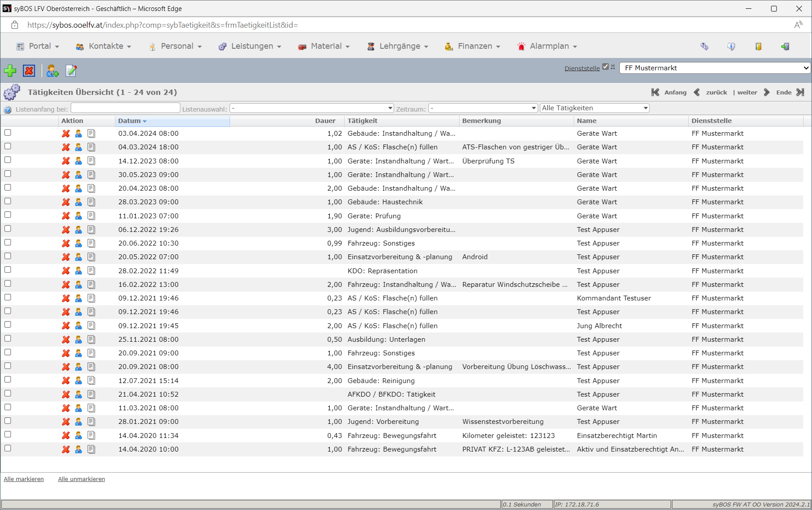Open document icon for 20.06.2022 10:30 row
This screenshot has width=812, height=510.
pyautogui.click(x=91, y=243)
